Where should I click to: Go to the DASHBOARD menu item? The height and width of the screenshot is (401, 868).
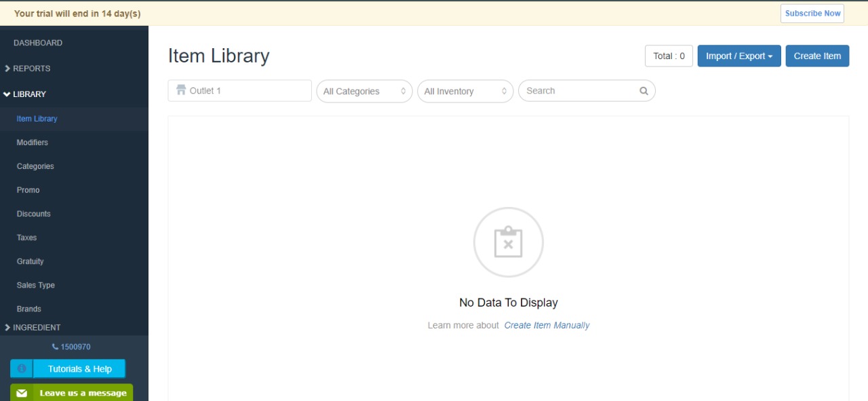tap(38, 43)
